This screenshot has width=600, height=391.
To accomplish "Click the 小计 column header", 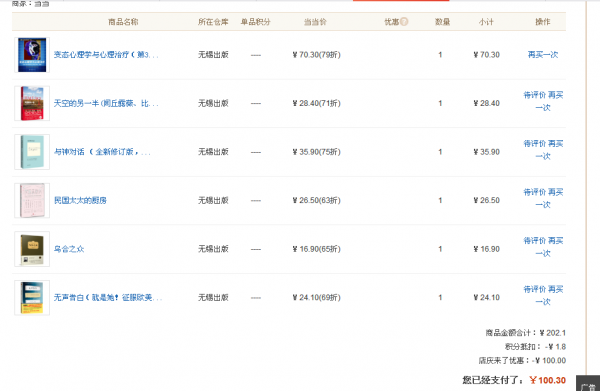I will (486, 22).
